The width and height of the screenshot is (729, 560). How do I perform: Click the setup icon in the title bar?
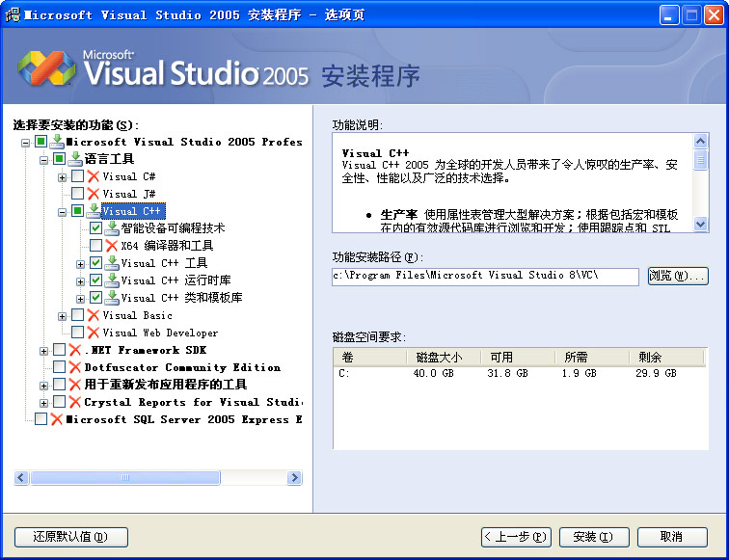(x=13, y=14)
